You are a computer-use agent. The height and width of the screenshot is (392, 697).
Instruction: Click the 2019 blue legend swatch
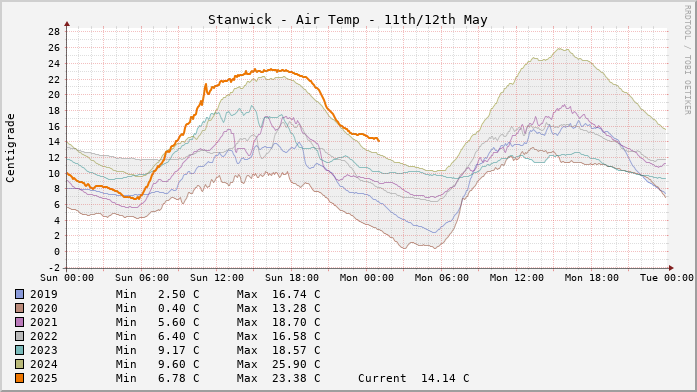20,294
